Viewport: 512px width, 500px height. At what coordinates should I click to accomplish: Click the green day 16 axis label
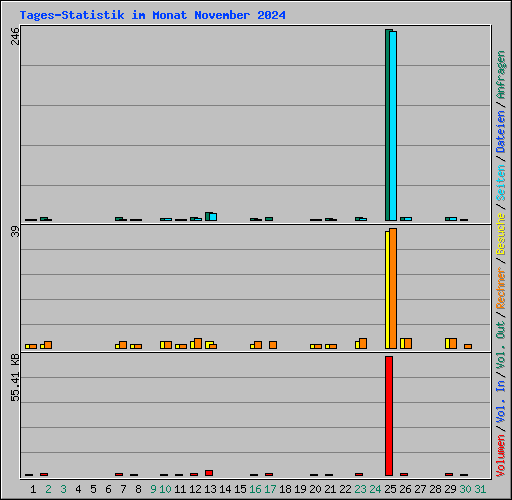255,489
